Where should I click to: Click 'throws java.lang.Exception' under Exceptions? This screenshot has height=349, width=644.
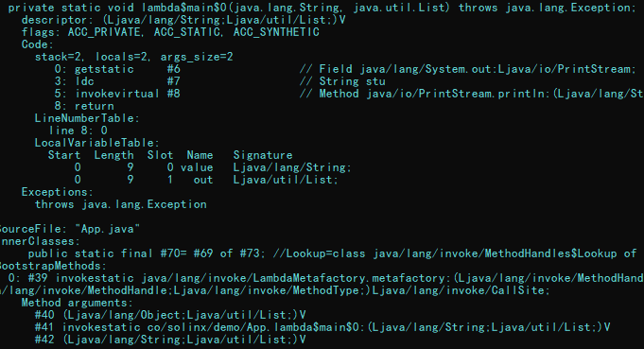click(x=121, y=204)
